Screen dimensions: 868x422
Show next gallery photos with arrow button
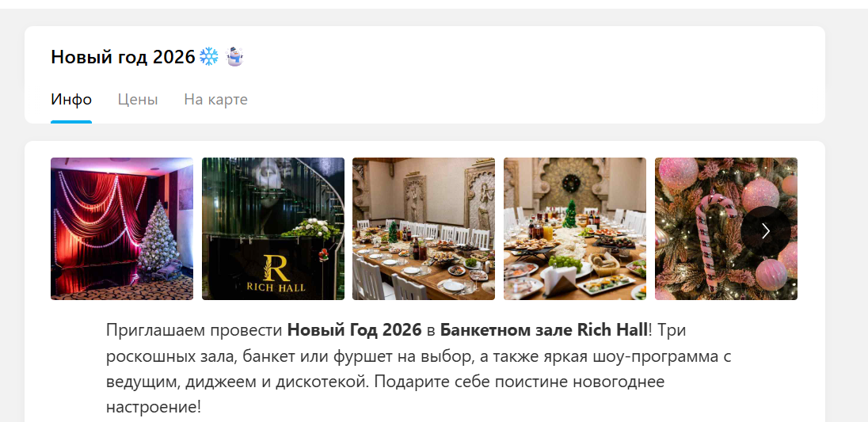point(766,230)
